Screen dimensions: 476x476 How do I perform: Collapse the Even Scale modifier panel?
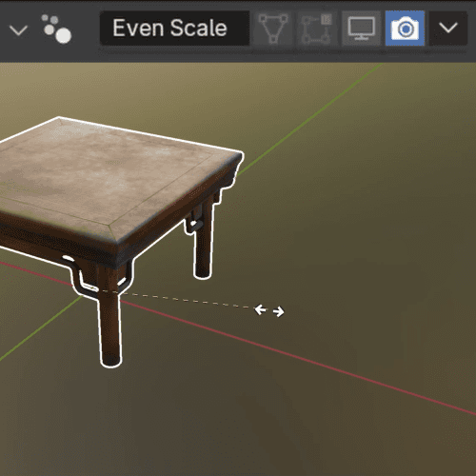[18, 30]
